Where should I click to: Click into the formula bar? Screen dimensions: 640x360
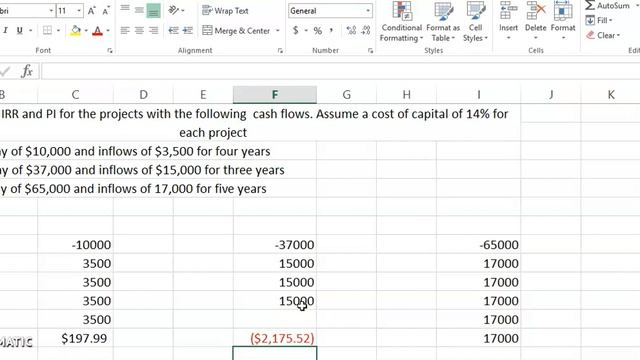point(340,71)
